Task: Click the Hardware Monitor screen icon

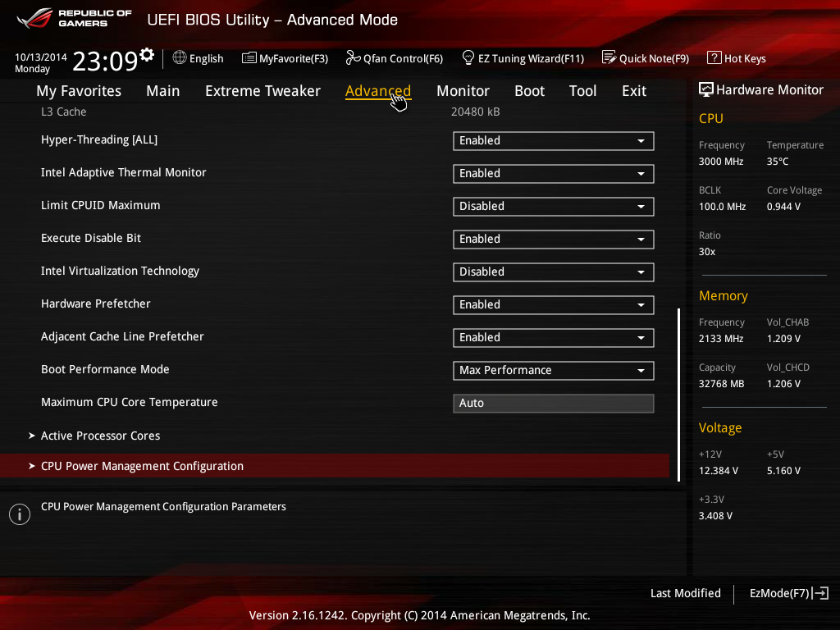Action: pyautogui.click(x=706, y=89)
